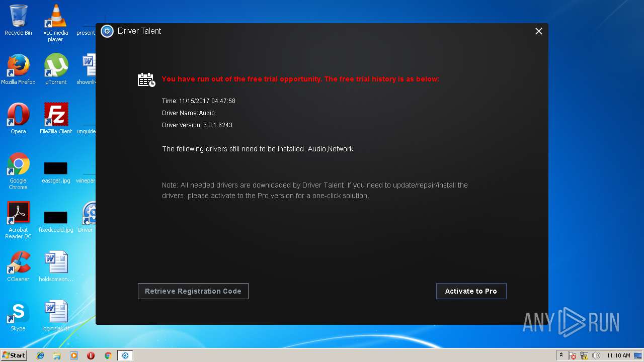Select Acrobat Reader DC shortcut
The width and height of the screenshot is (644, 362).
coord(18,221)
